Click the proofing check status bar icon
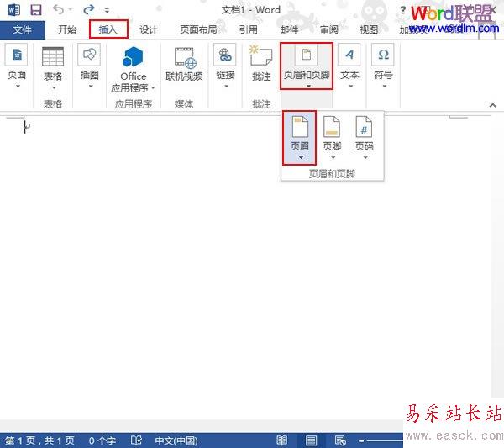The height and width of the screenshot is (448, 504). 136,440
